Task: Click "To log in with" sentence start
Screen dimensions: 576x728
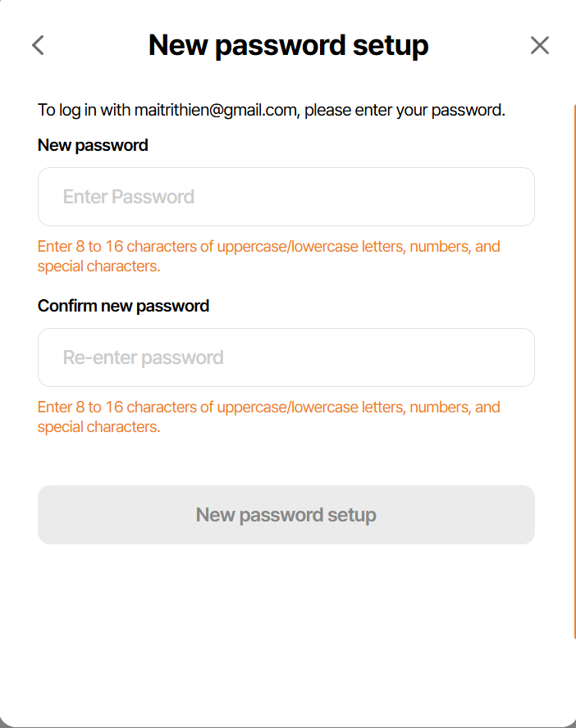Action: point(74,110)
